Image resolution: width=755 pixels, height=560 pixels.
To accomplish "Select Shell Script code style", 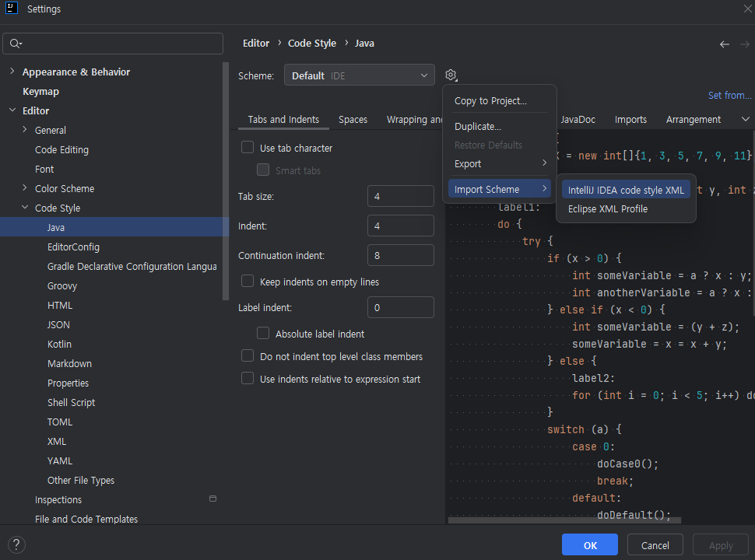I will (x=71, y=402).
